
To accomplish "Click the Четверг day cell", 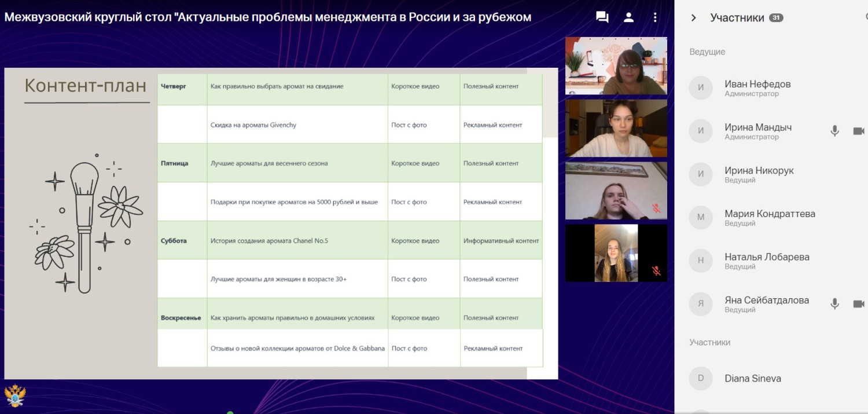I will pos(182,89).
